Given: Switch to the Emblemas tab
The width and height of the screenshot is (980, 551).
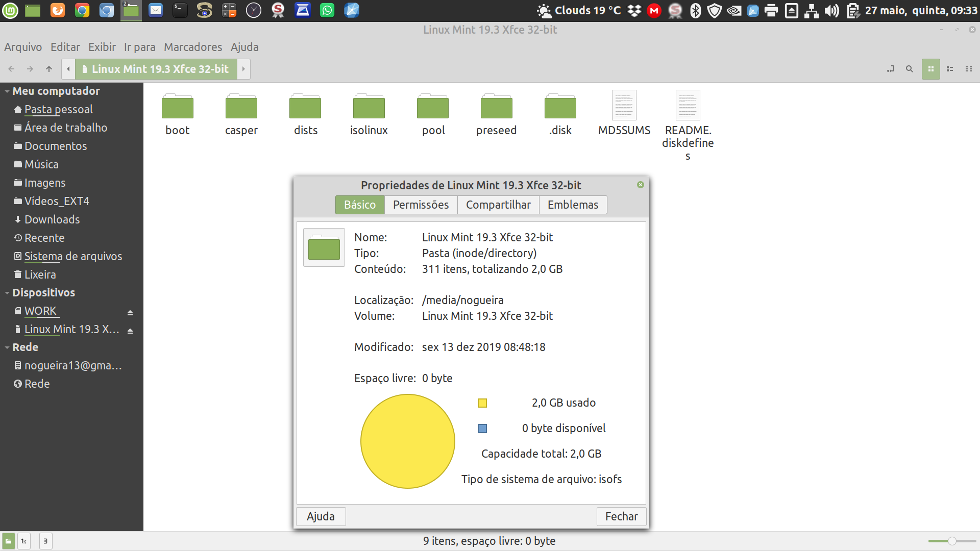Looking at the screenshot, I should point(573,205).
